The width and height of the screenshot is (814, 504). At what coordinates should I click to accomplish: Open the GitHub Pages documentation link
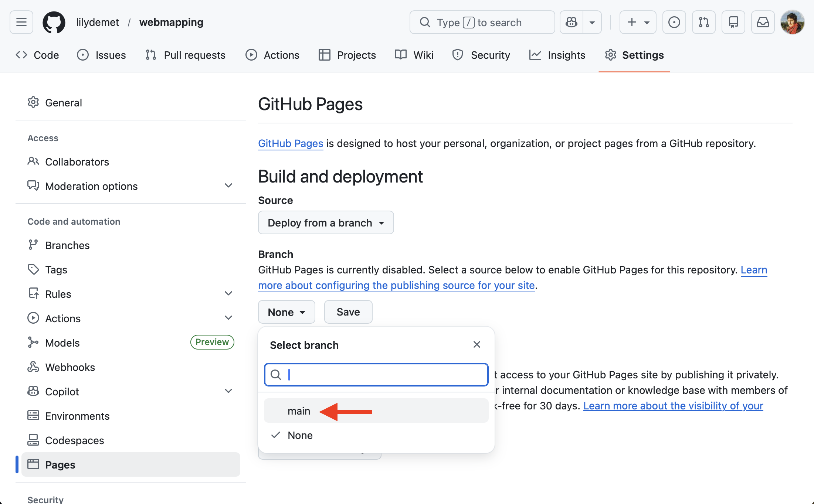291,143
